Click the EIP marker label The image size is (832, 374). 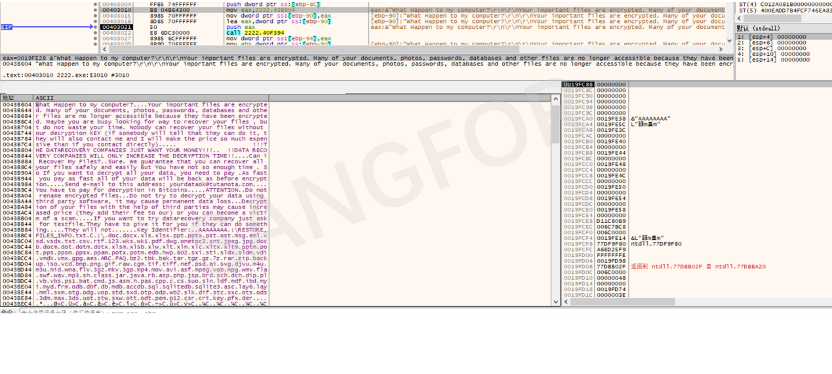7,27
